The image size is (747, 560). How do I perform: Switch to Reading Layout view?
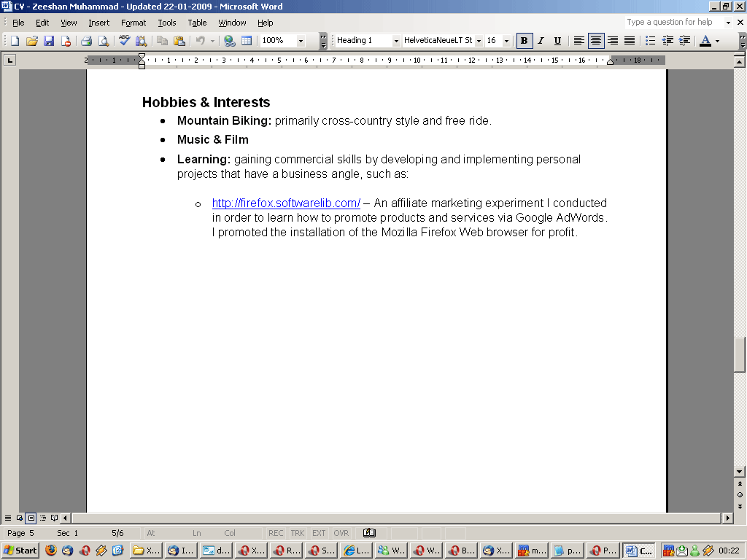point(54,518)
